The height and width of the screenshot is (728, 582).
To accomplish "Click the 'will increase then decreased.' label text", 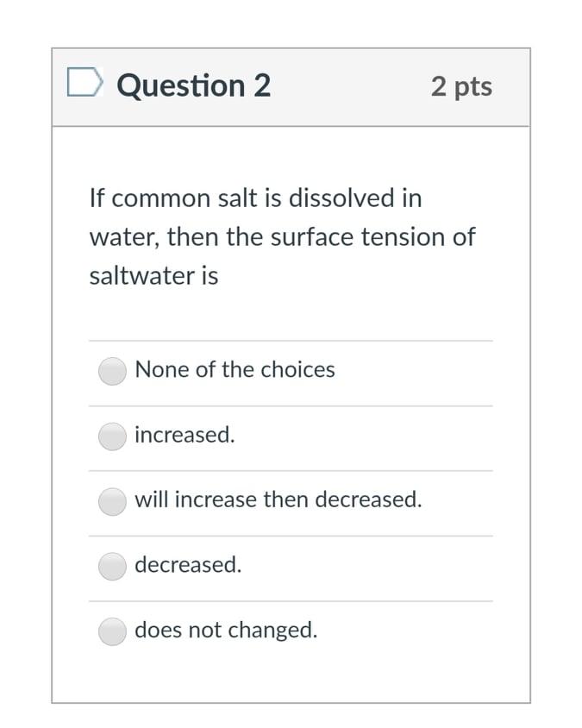I will pyautogui.click(x=278, y=499).
